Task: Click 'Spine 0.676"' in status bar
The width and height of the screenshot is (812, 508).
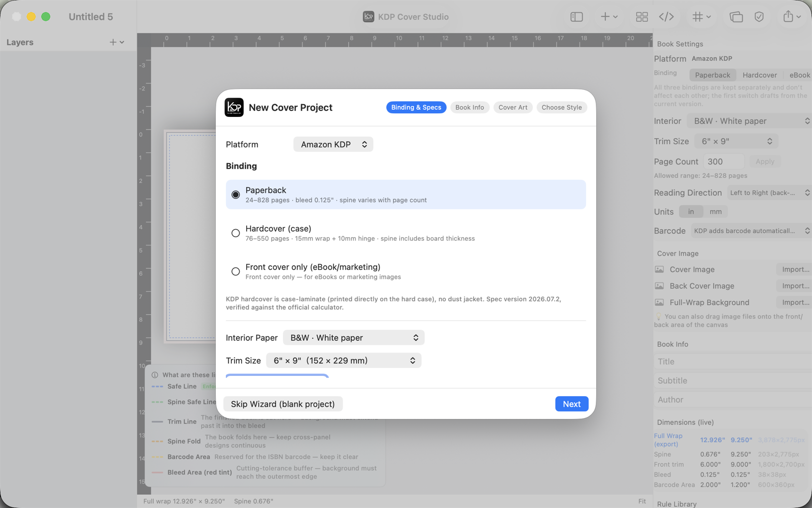Action: [254, 501]
